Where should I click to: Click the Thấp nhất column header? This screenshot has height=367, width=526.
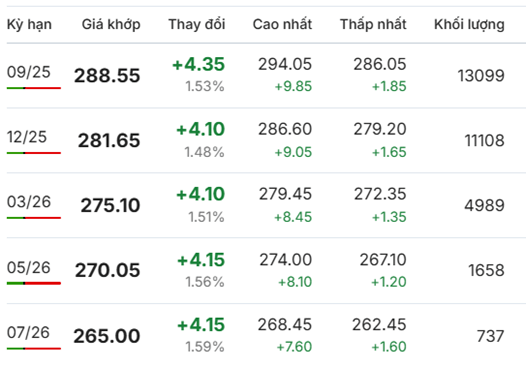[x=373, y=24]
